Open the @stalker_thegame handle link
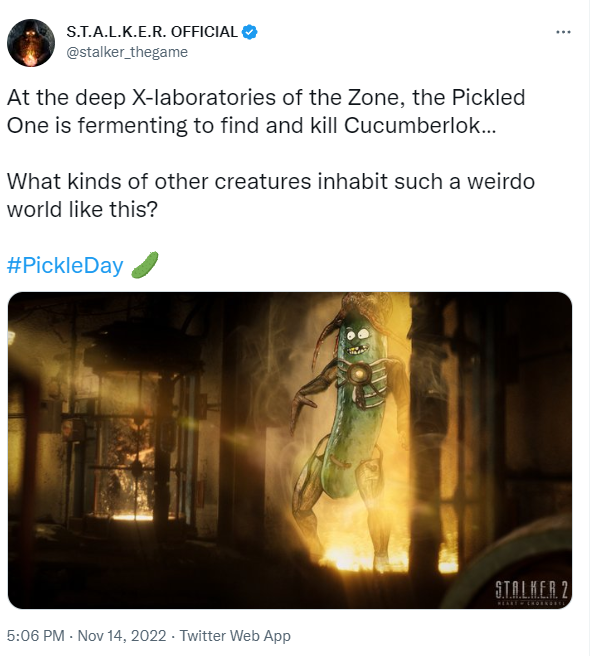This screenshot has height=656, width=590. click(x=127, y=52)
